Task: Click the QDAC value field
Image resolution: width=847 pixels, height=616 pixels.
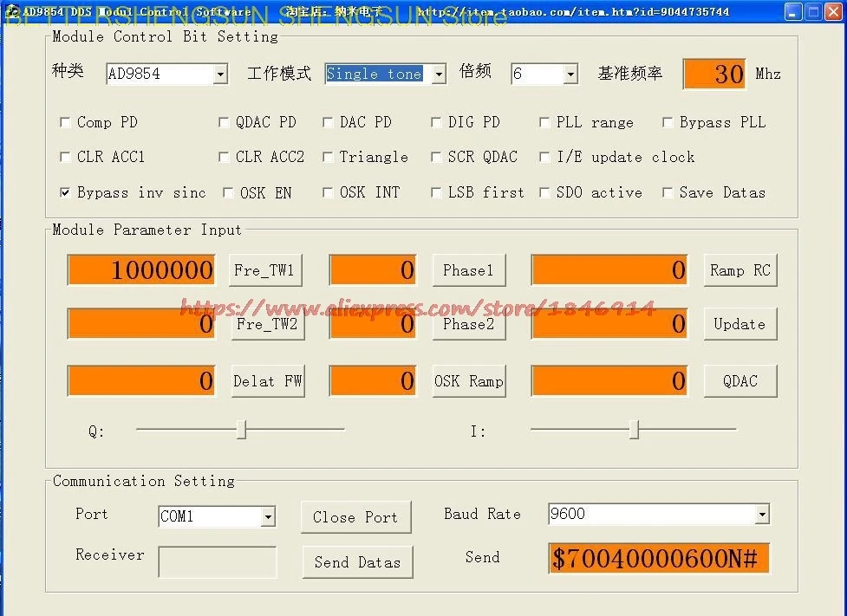Action: pyautogui.click(x=609, y=381)
